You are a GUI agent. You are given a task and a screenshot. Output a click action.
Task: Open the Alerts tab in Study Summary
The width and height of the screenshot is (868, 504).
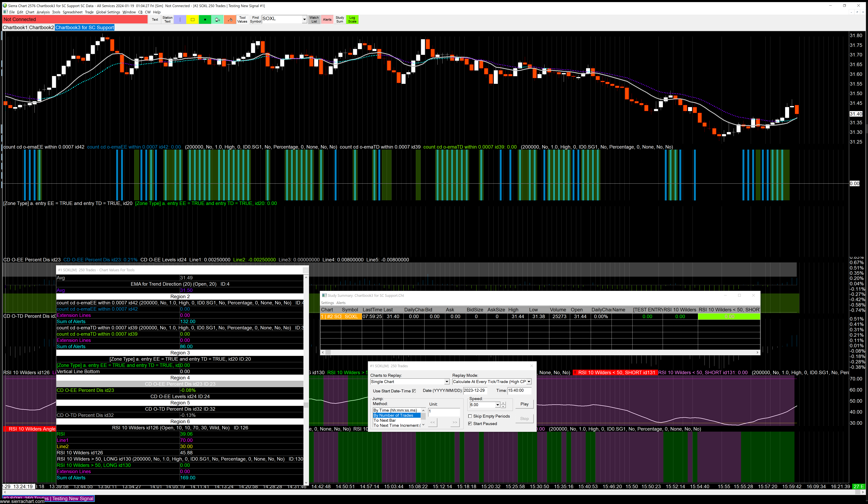point(341,303)
